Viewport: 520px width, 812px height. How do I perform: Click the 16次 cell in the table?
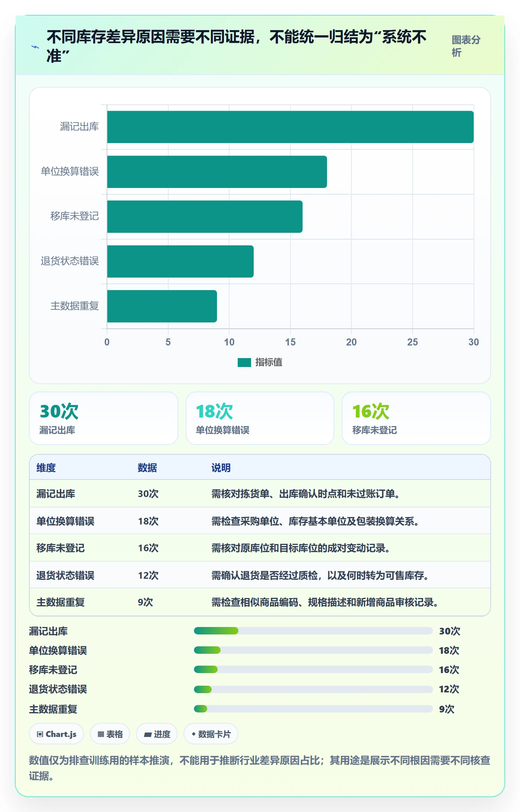coord(148,548)
